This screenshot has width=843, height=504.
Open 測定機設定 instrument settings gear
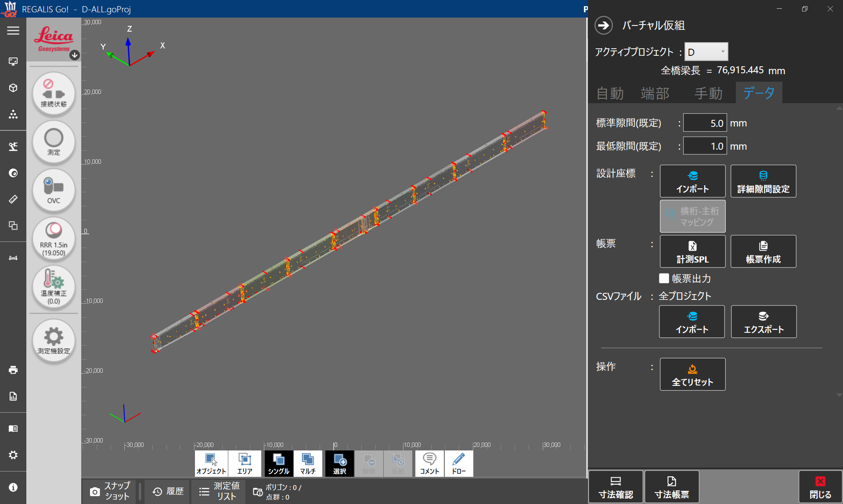coord(54,341)
